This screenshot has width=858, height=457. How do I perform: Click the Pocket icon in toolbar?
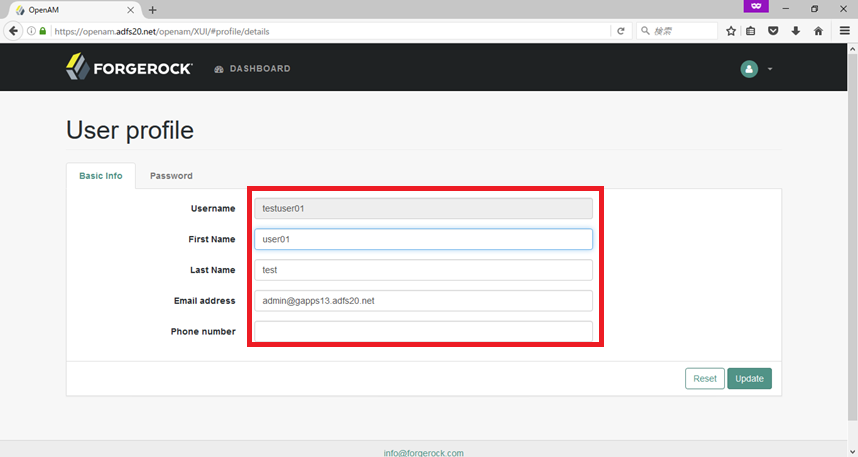773,31
